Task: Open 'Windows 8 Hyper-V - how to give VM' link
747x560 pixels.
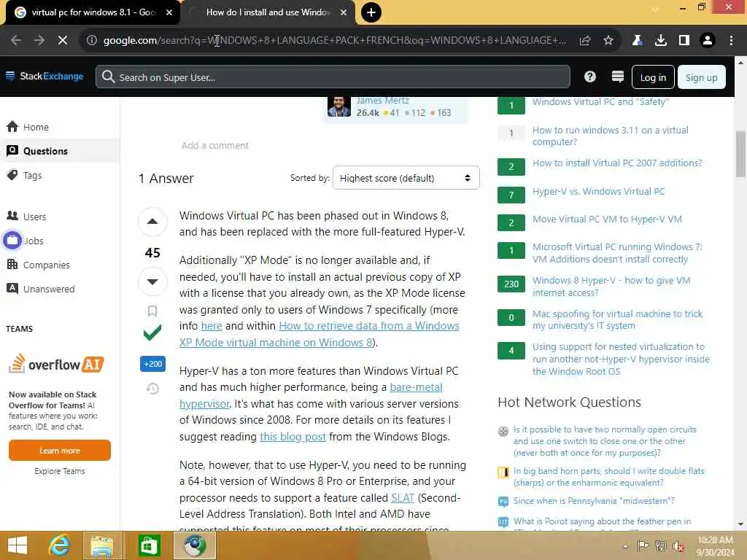Action: (611, 286)
